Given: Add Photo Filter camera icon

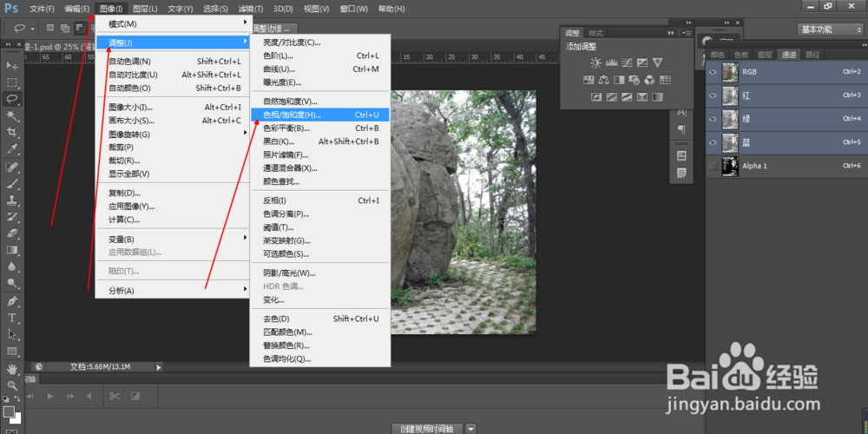Looking at the screenshot, I should 635,80.
